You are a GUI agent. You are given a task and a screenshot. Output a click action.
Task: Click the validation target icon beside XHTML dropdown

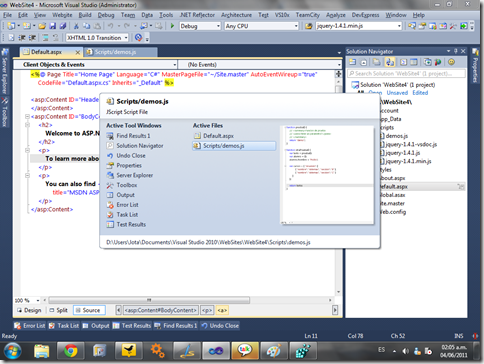[138, 38]
